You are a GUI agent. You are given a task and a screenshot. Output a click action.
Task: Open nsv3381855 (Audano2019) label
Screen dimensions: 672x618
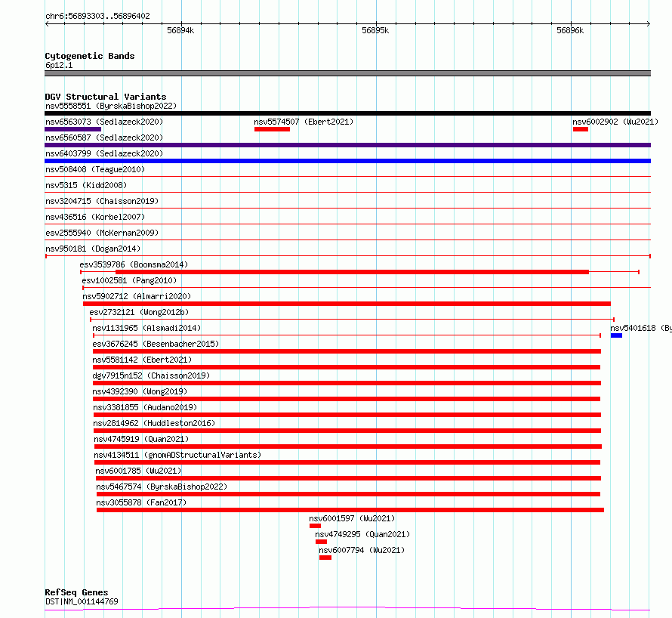point(145,407)
